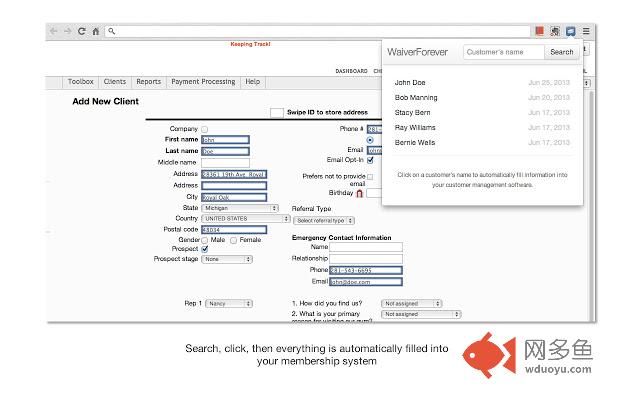Open the How did you find us dropdown
Viewport: 640px width, 400px height.
click(x=411, y=304)
